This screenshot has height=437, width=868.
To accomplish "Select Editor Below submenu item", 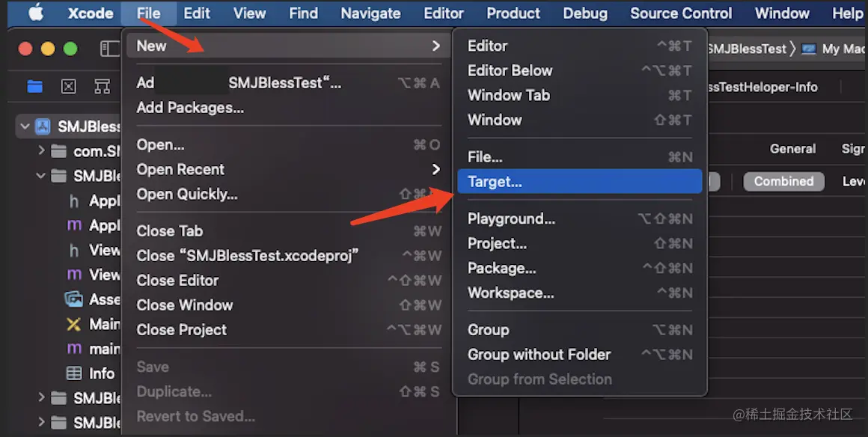I will click(x=580, y=70).
